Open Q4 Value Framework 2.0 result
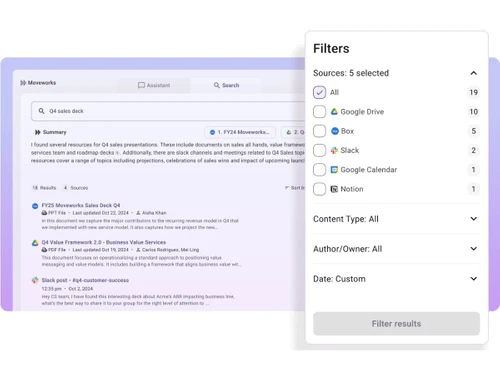 (x=104, y=242)
